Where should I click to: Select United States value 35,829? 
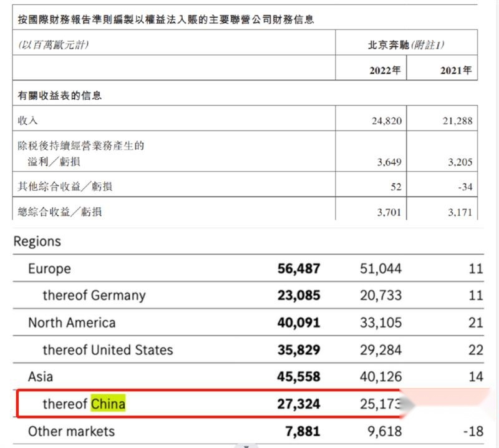click(x=299, y=350)
